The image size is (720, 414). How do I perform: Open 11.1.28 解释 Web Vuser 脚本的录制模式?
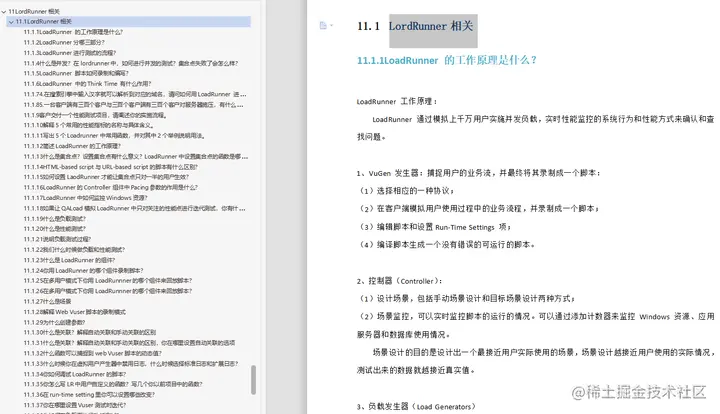tap(75, 312)
